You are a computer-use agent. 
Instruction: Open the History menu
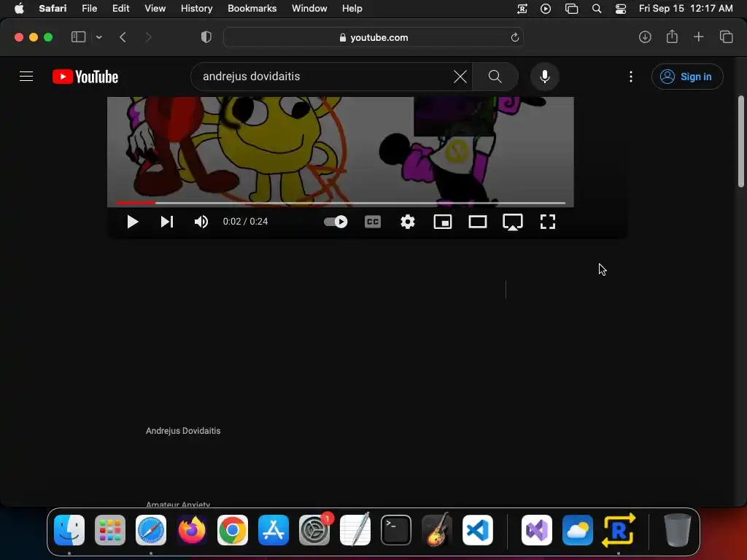tap(196, 8)
